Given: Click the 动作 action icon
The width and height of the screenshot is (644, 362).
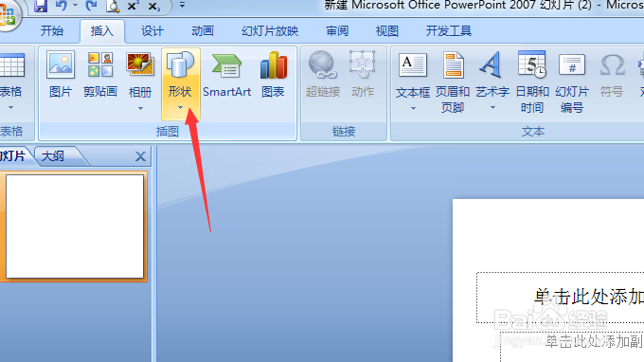Looking at the screenshot, I should coord(363,74).
